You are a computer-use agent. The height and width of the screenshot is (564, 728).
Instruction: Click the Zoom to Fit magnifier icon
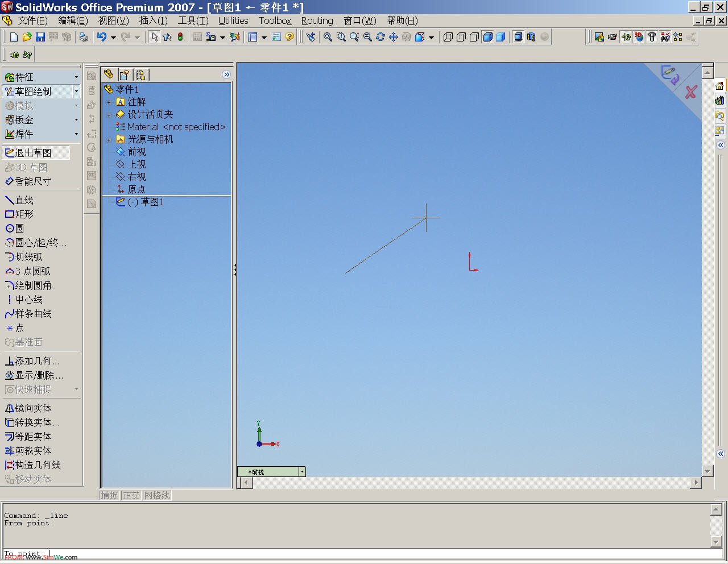click(328, 37)
